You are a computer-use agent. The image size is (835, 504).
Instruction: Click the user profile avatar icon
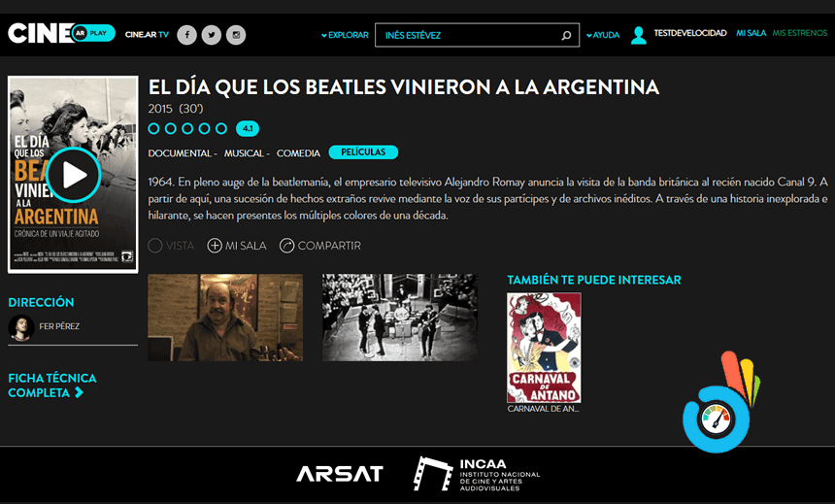click(639, 35)
